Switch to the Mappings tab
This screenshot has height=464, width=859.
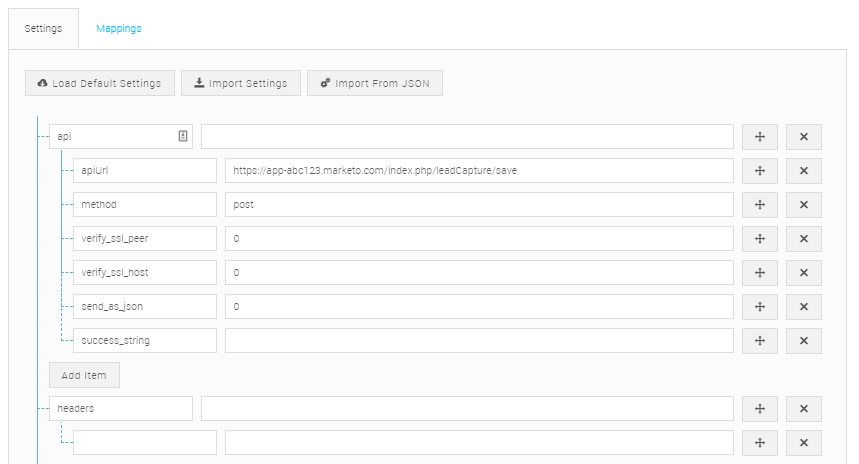coord(119,29)
